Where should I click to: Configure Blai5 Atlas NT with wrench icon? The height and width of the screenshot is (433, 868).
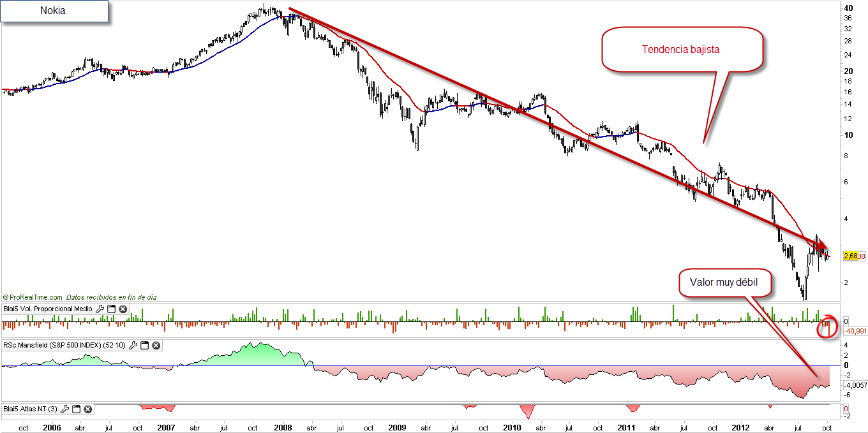point(65,409)
